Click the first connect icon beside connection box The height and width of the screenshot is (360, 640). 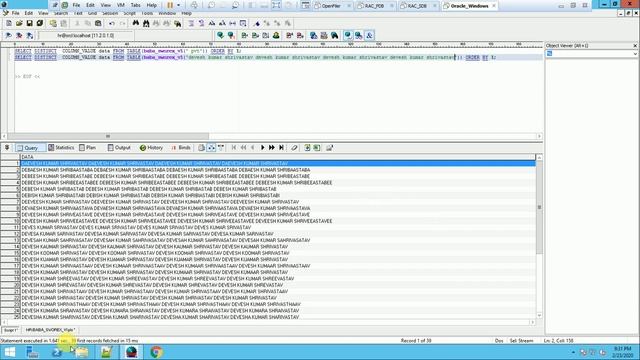tap(9, 36)
